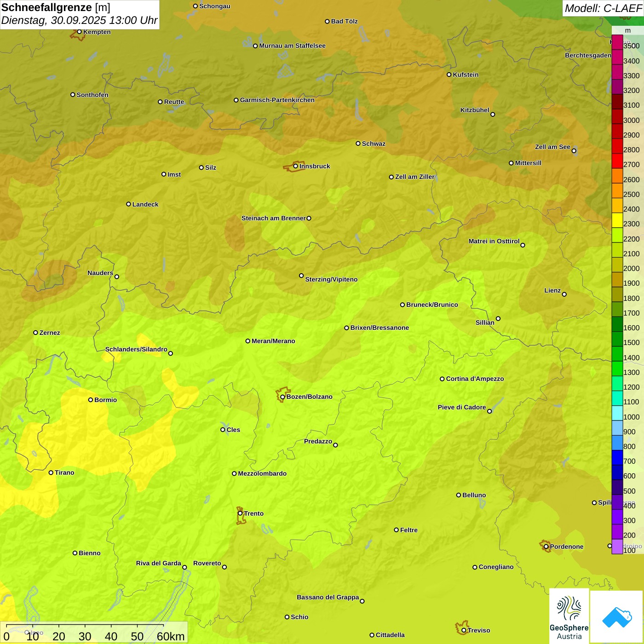Click the Pordenone city marker

click(x=546, y=546)
